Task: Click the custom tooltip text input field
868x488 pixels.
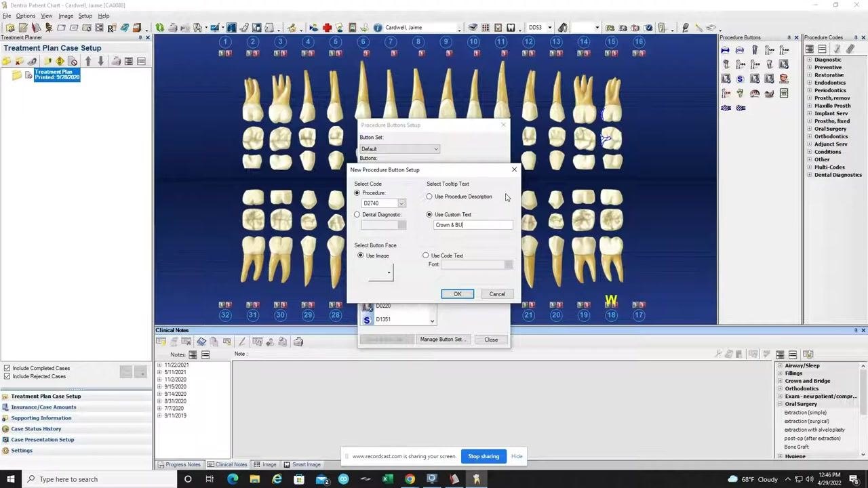Action: (473, 225)
